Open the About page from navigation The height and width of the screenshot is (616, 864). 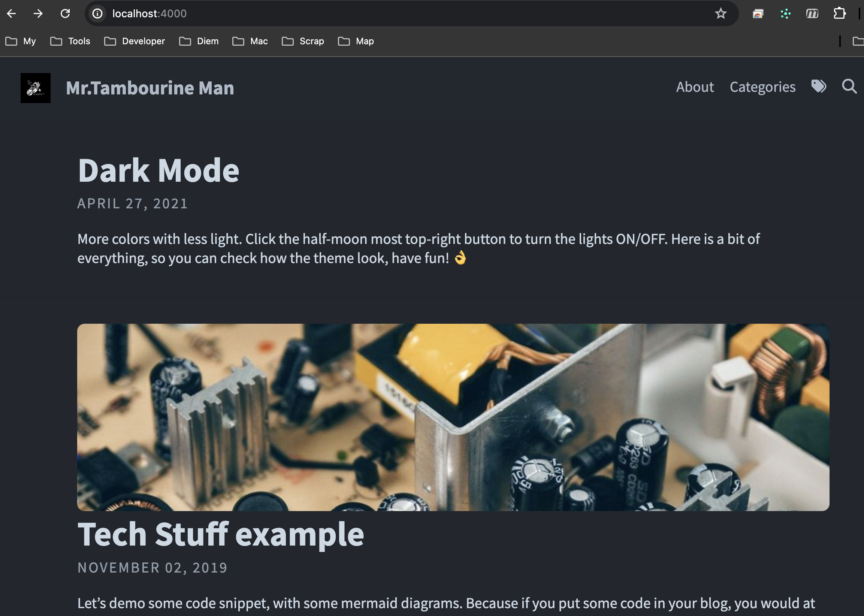pos(695,87)
